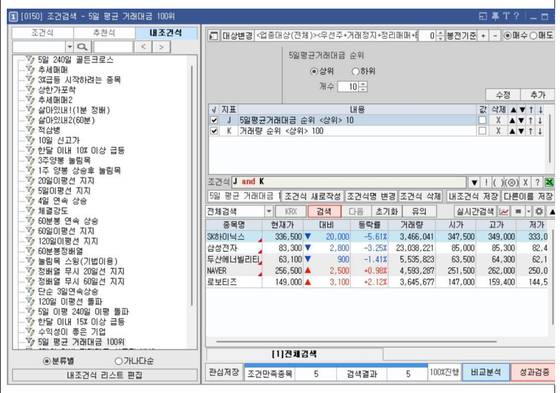Move condition J up with ▲ icon

point(512,120)
